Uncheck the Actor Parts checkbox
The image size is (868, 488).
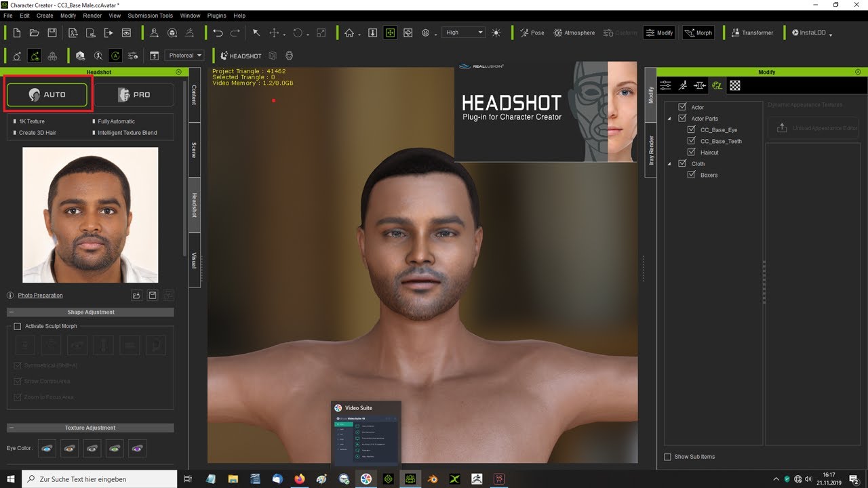pos(682,118)
